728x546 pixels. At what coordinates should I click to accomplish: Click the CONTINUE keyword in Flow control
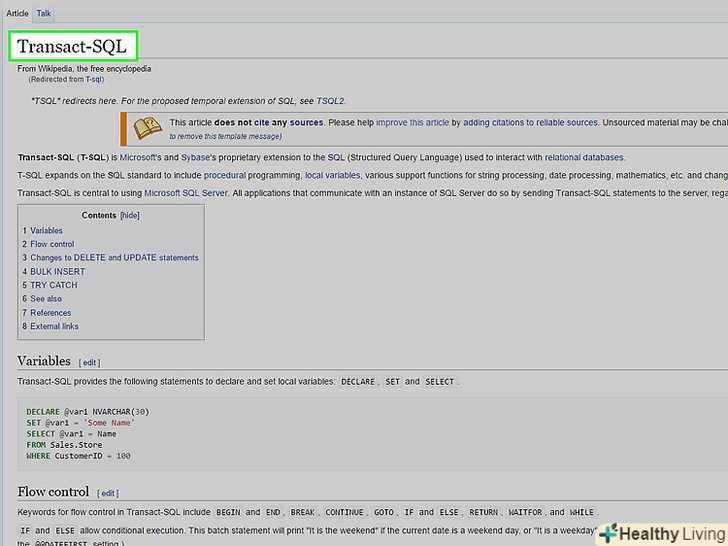click(344, 513)
